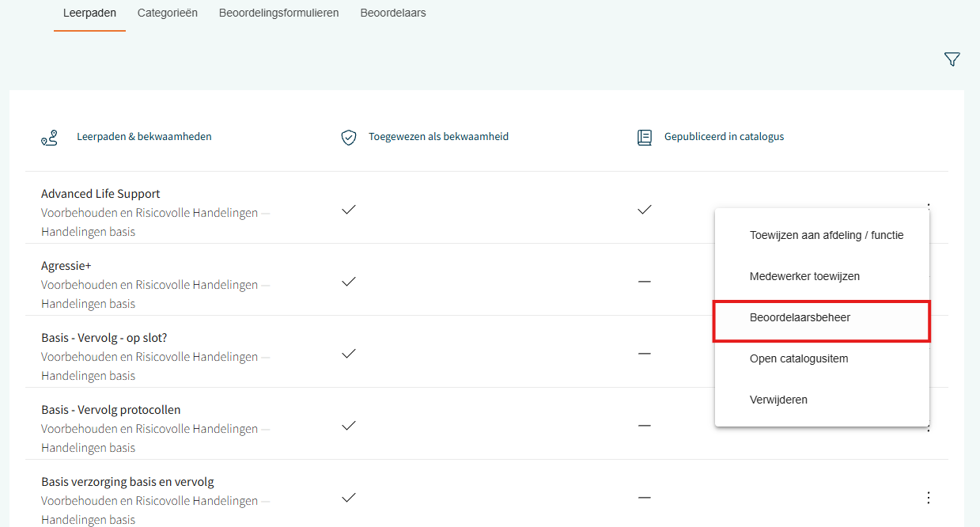Click the catalog book icon in column header
This screenshot has height=527, width=980.
tap(645, 138)
